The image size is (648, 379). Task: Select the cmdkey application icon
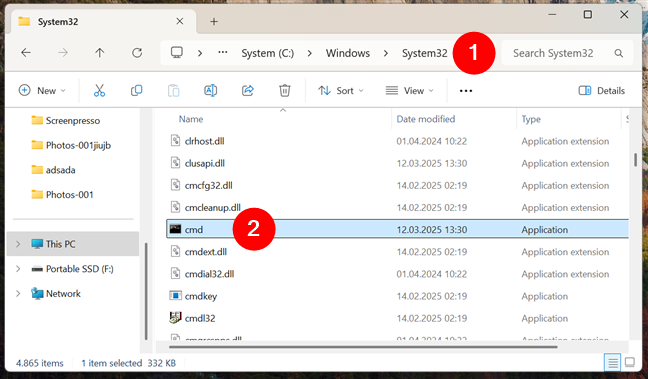[175, 296]
